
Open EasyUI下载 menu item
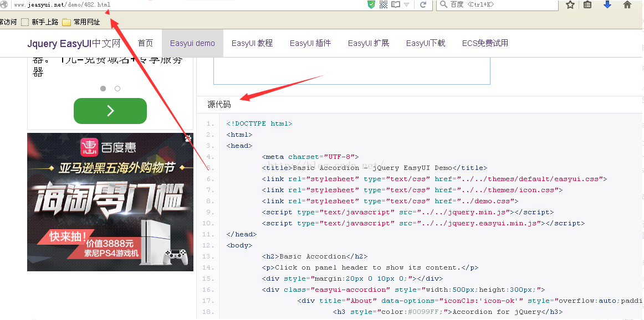426,43
